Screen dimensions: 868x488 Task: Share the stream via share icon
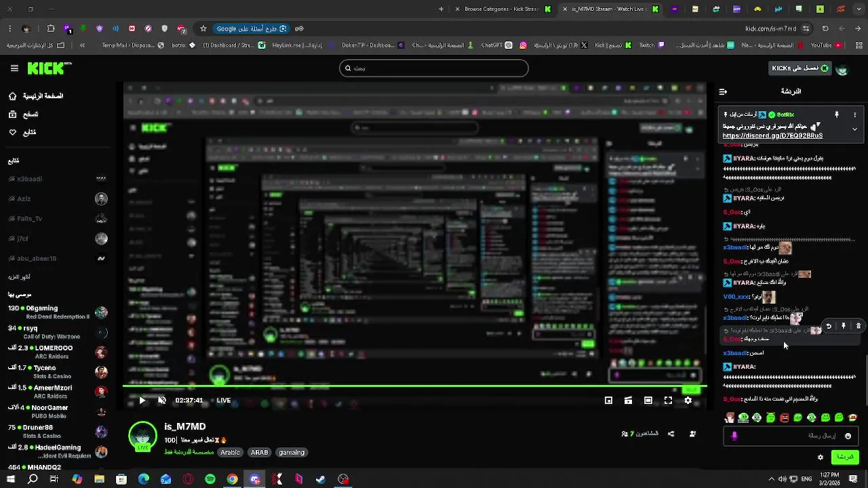pos(671,434)
